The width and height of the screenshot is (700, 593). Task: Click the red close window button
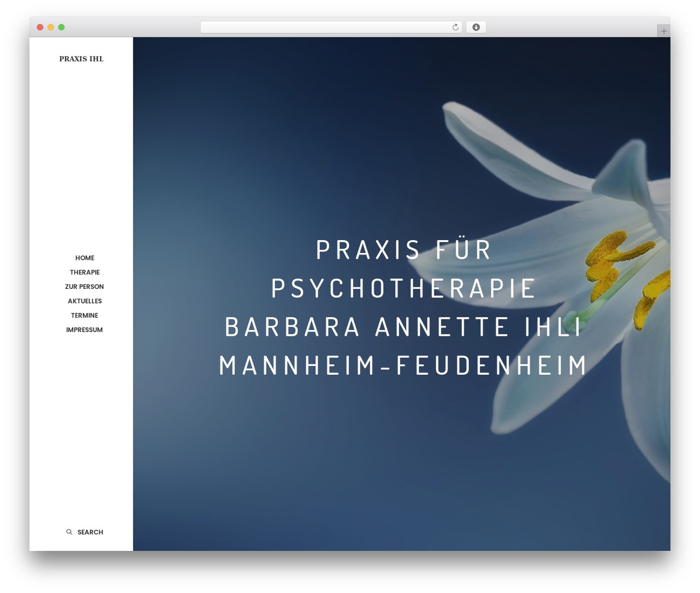[40, 27]
